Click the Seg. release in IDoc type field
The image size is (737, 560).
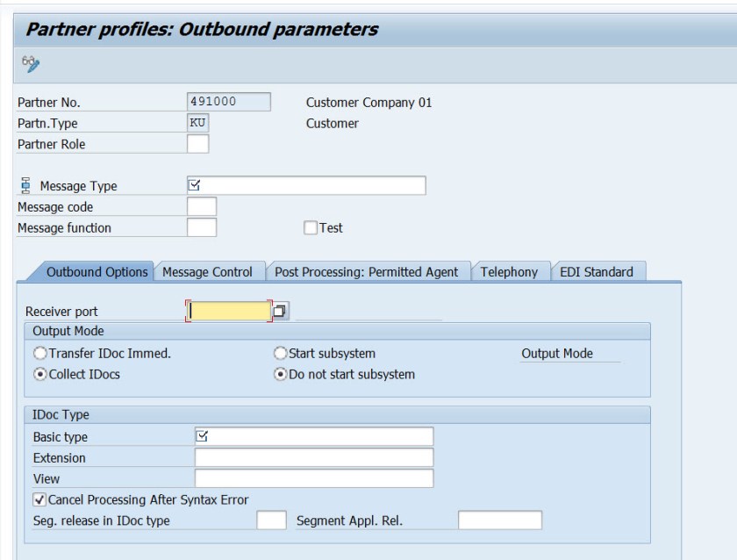[271, 521]
